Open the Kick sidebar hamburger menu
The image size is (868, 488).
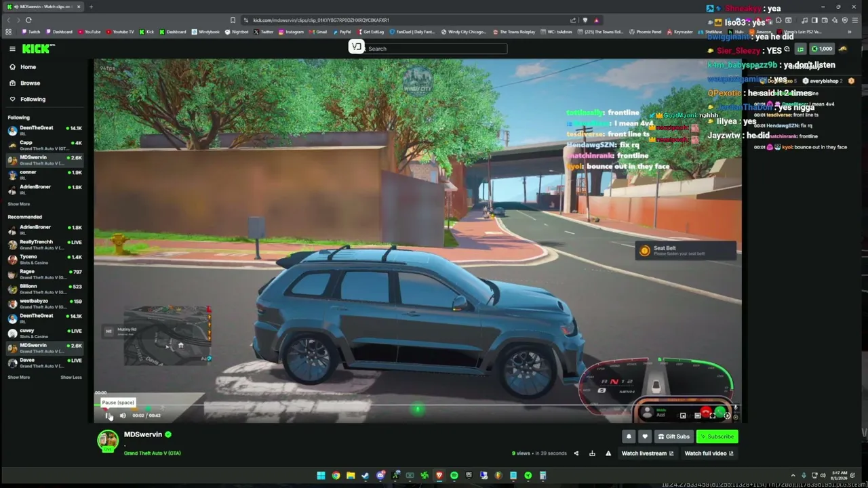[12, 49]
